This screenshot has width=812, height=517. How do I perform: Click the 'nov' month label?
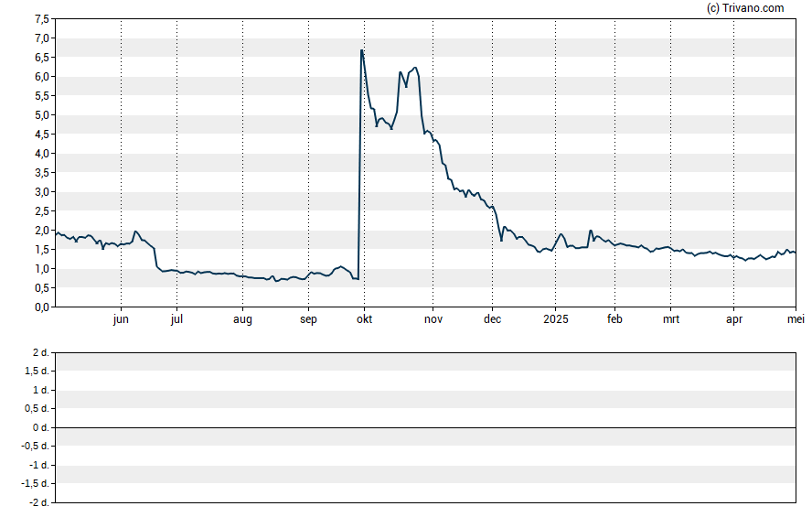433,319
